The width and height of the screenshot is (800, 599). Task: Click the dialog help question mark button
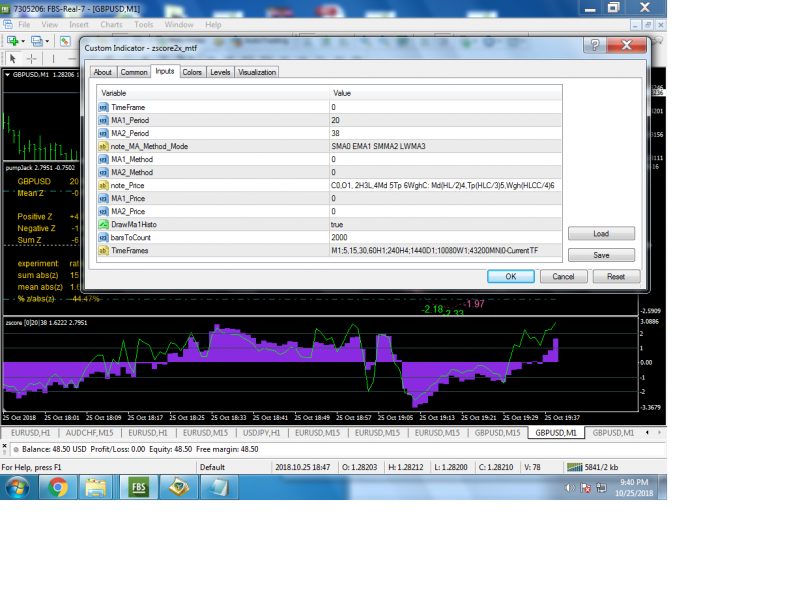coord(595,45)
